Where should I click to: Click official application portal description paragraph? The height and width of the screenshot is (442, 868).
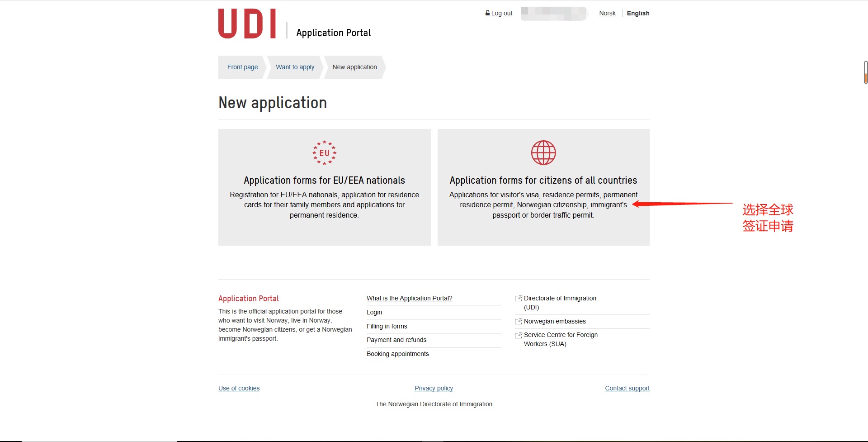[285, 325]
